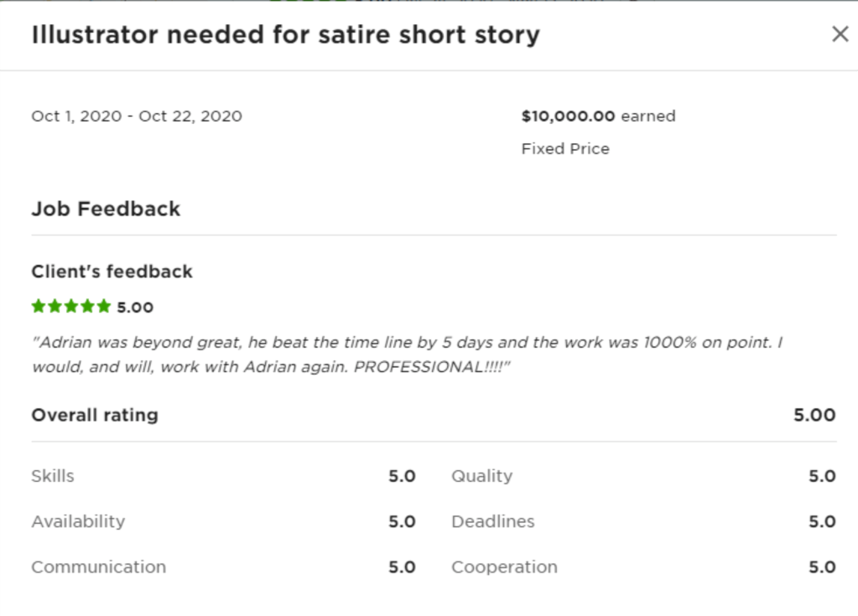Click the Fixed Price label
Image resolution: width=858 pixels, height=616 pixels.
(x=565, y=149)
